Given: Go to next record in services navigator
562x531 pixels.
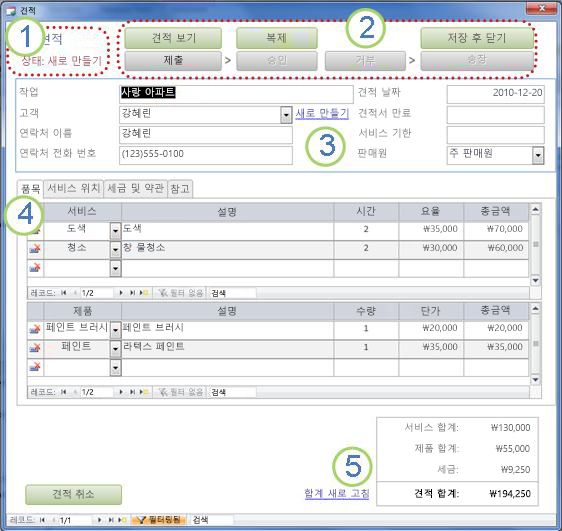Looking at the screenshot, I should coord(121,293).
